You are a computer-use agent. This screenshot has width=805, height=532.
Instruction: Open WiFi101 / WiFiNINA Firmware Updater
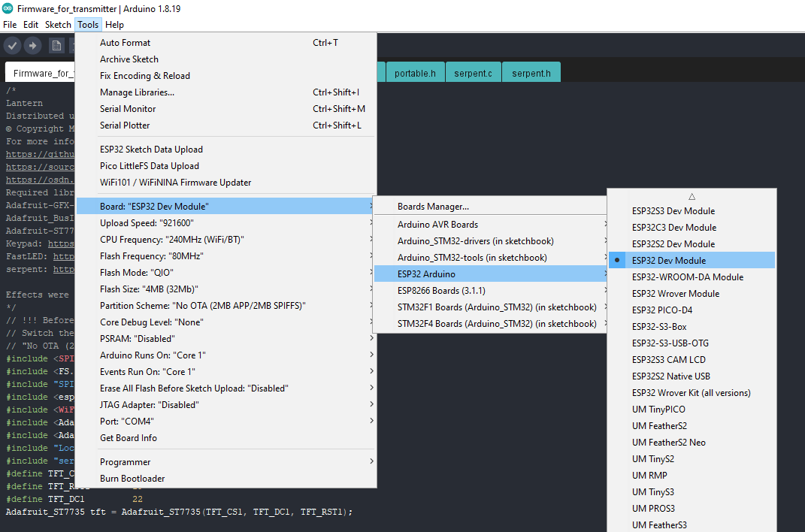click(x=226, y=182)
